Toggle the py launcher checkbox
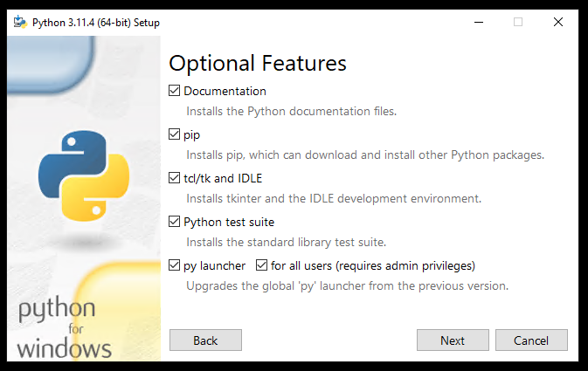This screenshot has height=371, width=588. point(175,265)
